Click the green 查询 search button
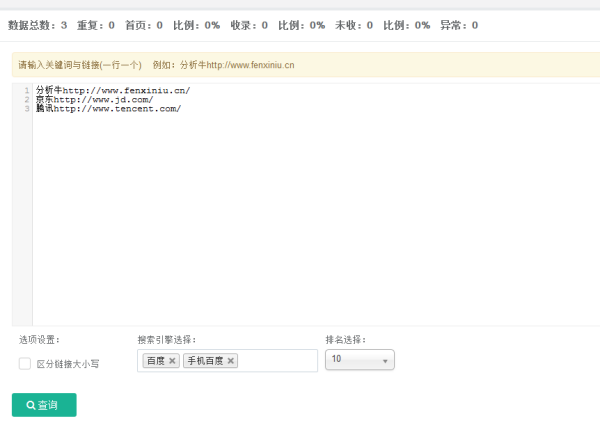The image size is (600, 430). (44, 405)
